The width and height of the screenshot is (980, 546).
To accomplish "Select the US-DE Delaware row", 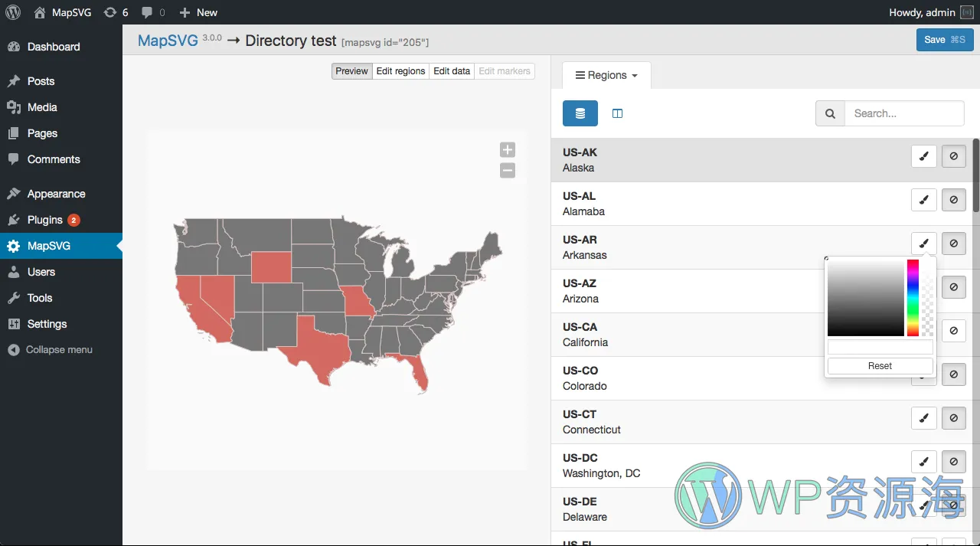I will (762, 509).
